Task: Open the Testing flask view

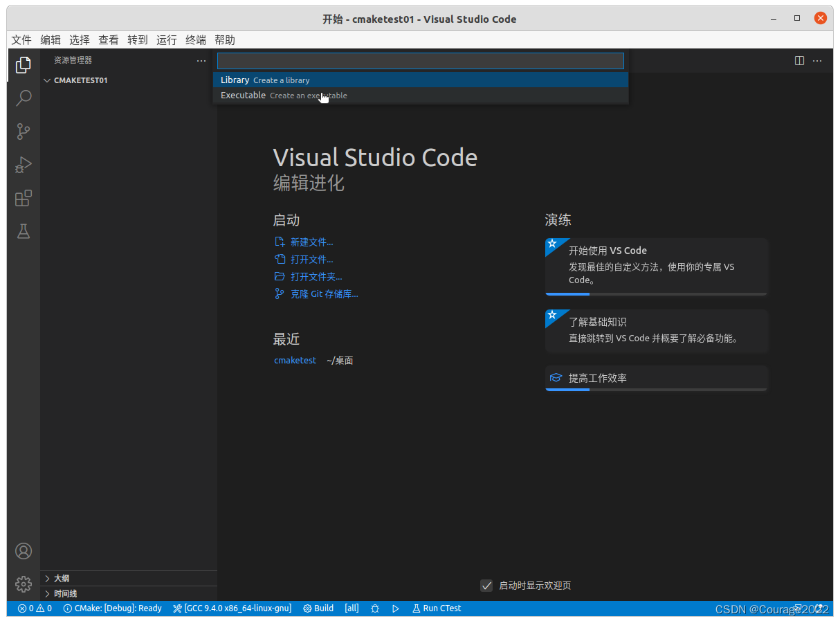Action: pyautogui.click(x=24, y=231)
